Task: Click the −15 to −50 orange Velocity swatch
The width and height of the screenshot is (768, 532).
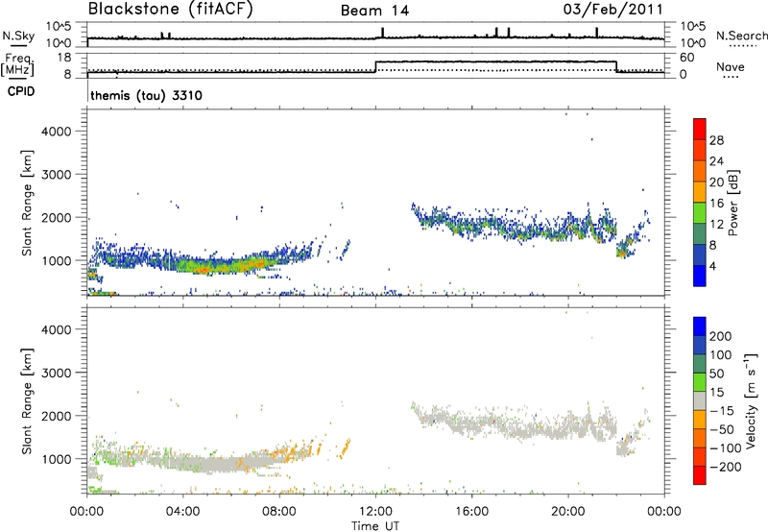Action: pyautogui.click(x=700, y=420)
